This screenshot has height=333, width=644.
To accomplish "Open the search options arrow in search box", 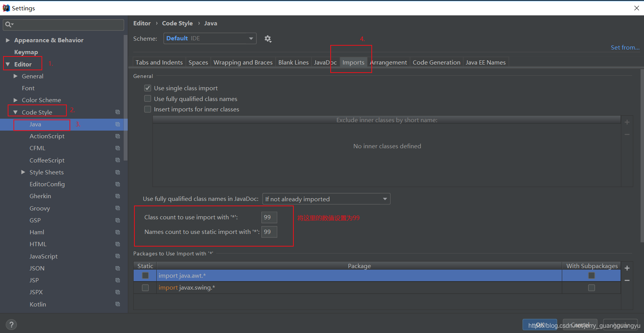I will (12, 25).
